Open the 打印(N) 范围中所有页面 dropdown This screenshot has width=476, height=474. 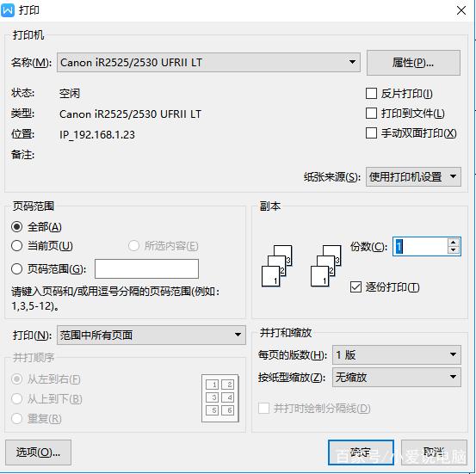[151, 335]
